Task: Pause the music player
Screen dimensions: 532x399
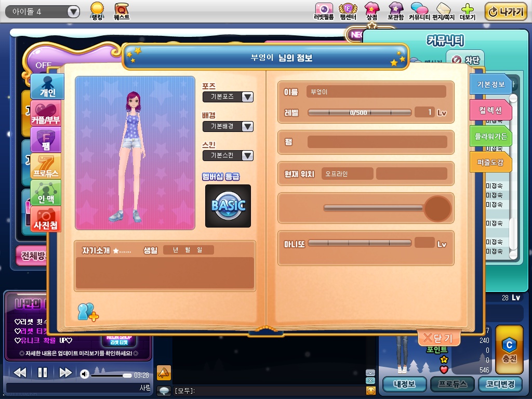Action: [43, 373]
